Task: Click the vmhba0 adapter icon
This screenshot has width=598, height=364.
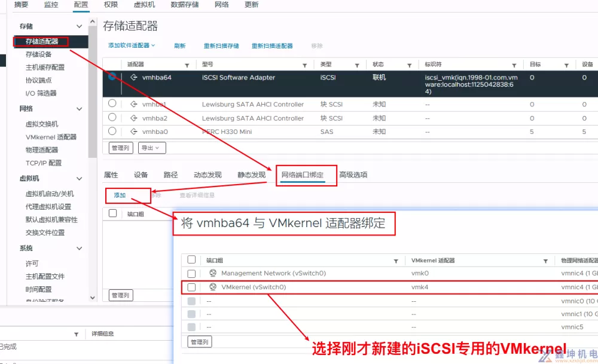Action: point(134,131)
